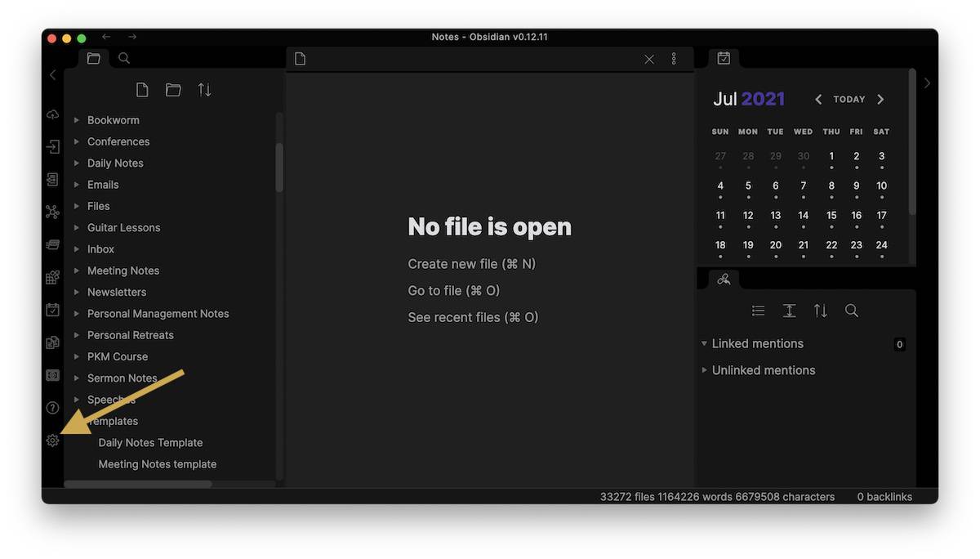Collapse the left sidebar with the chevron
This screenshot has height=559, width=980.
(52, 75)
